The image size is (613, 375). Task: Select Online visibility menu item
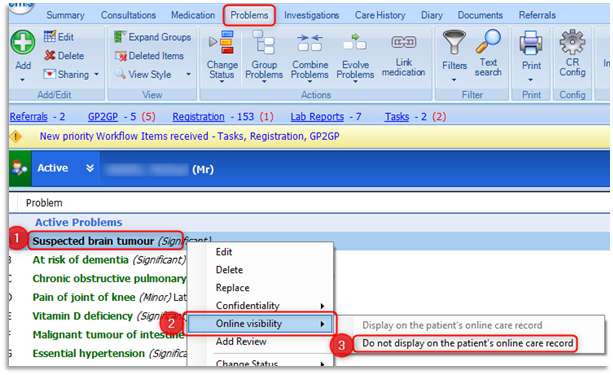(260, 324)
